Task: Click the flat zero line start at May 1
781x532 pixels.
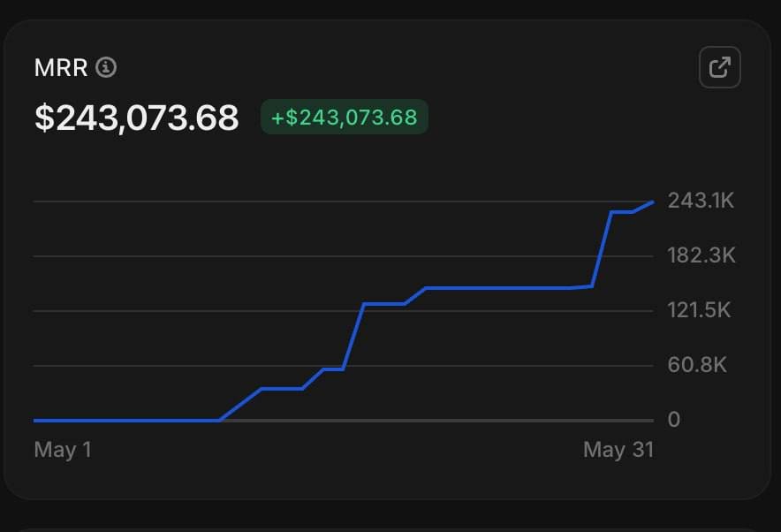Action: [37, 420]
